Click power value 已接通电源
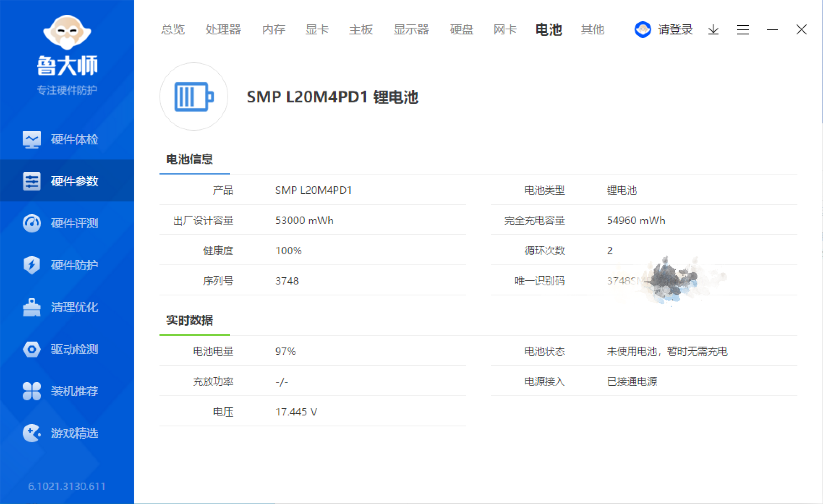 [632, 381]
